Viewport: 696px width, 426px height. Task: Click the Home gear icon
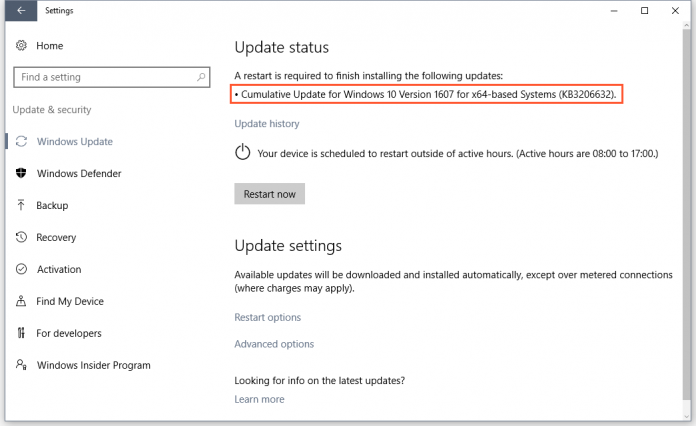tap(21, 45)
